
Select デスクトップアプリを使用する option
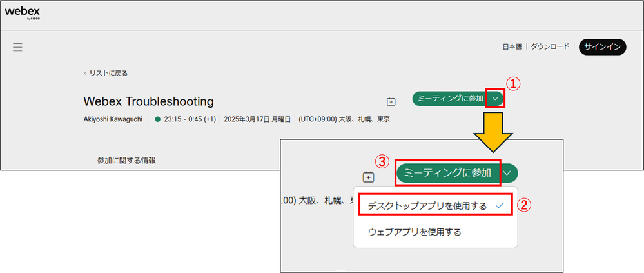[436, 206]
